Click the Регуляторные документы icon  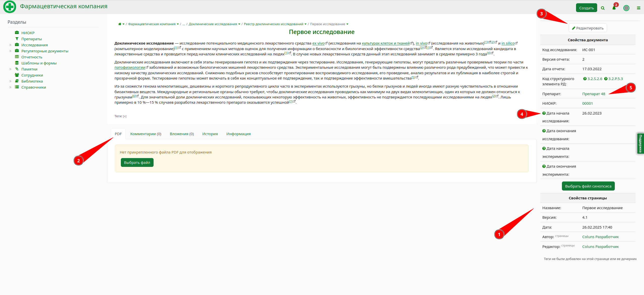pos(17,51)
